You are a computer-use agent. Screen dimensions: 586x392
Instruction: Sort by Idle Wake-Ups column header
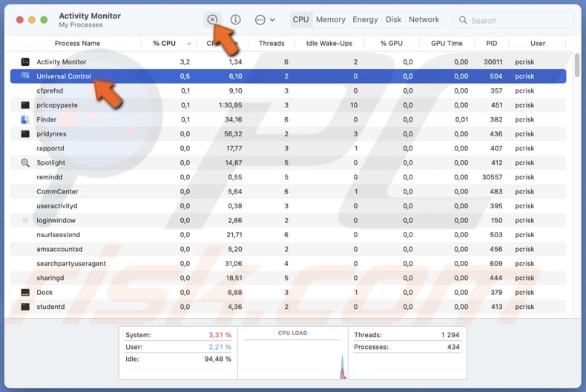click(x=329, y=43)
